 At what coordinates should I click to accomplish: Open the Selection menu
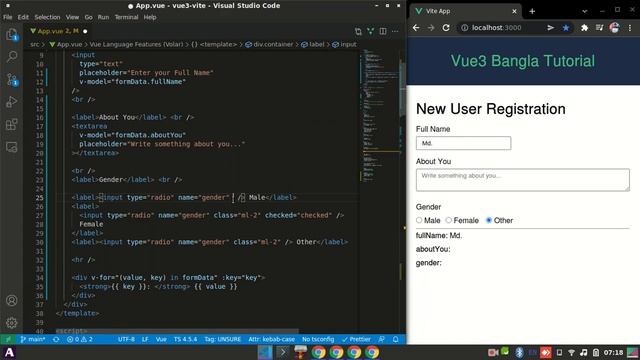(47, 17)
